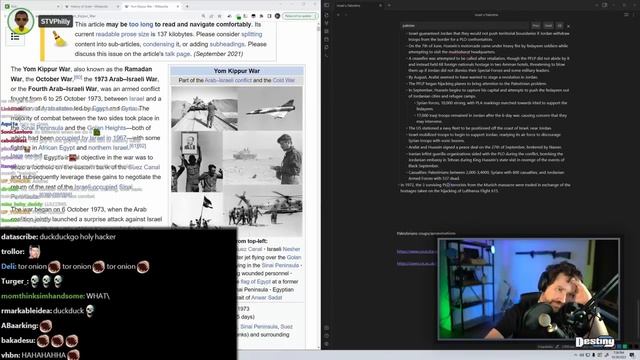Open 'Anwar Sadat' caption link
Viewport: 640px width, 360px height.
point(267,298)
